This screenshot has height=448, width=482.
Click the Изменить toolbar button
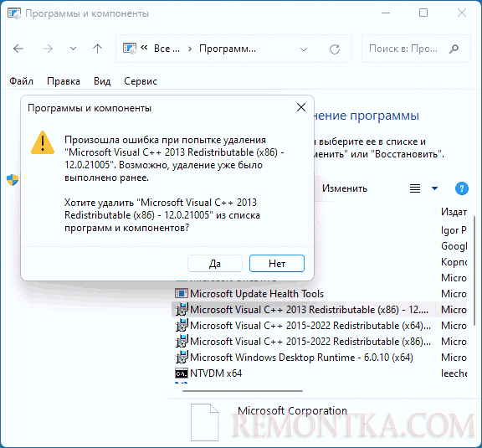point(345,188)
